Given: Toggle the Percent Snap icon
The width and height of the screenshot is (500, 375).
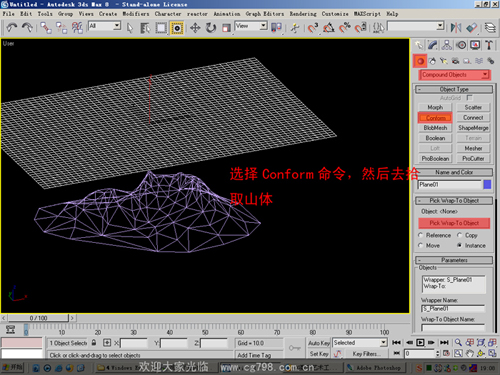Looking at the screenshot, I should 345,28.
